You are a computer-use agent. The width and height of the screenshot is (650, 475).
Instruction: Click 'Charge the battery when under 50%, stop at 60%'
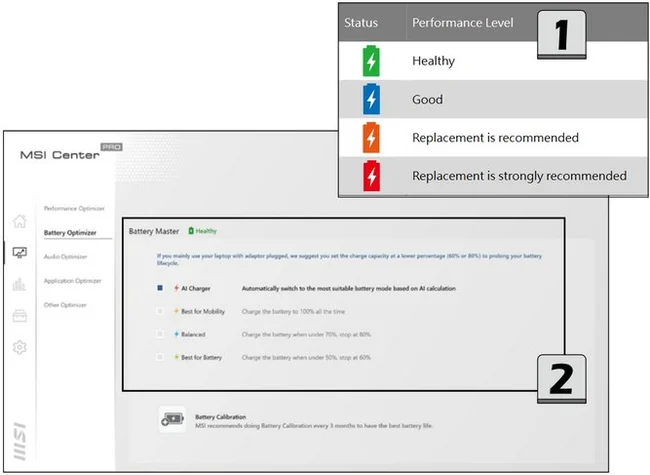pos(306,357)
